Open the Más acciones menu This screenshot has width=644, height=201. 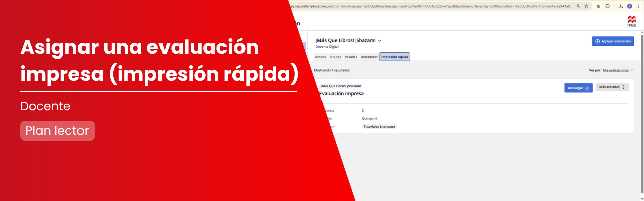coord(612,87)
